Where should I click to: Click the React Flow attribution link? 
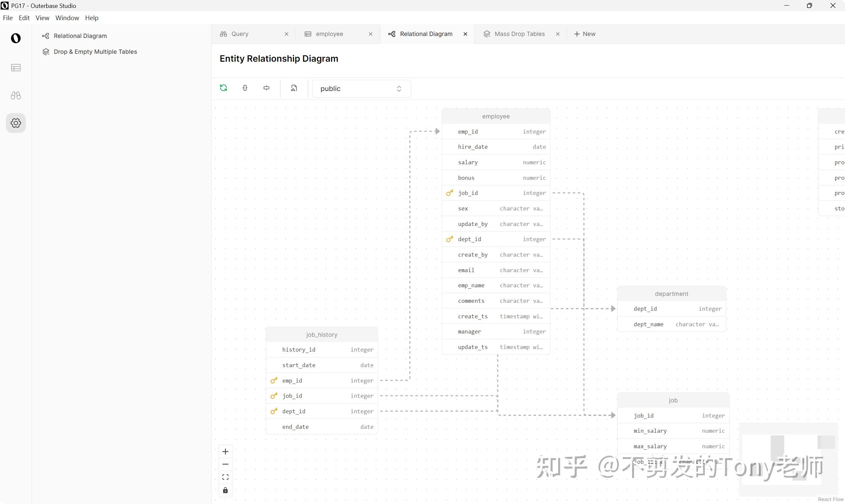pos(830,499)
